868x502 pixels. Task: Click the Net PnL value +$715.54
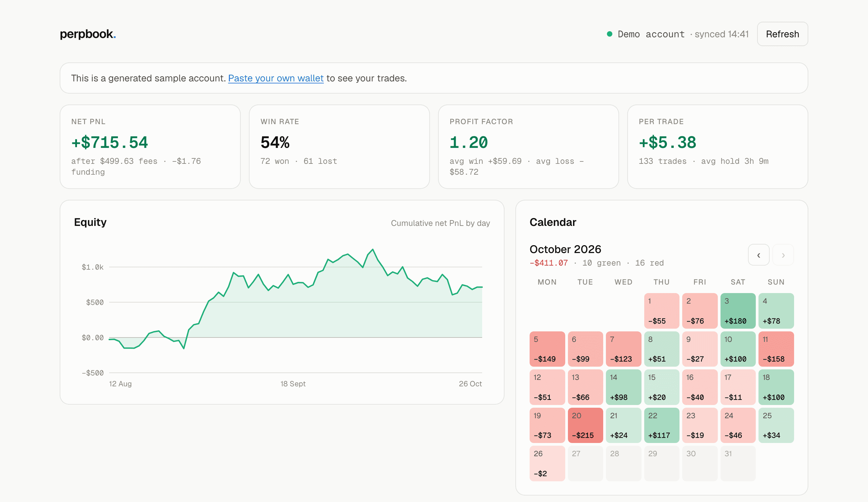pos(110,142)
